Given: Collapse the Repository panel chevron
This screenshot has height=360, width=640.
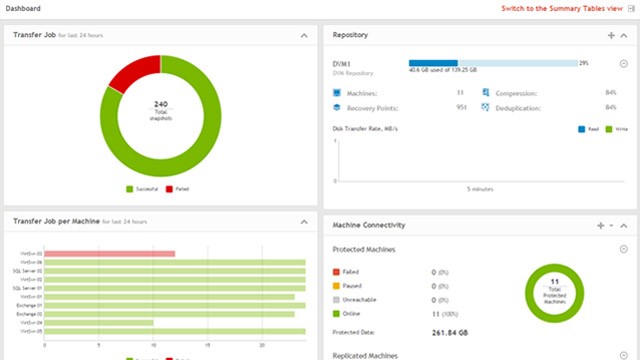Looking at the screenshot, I should [x=624, y=36].
